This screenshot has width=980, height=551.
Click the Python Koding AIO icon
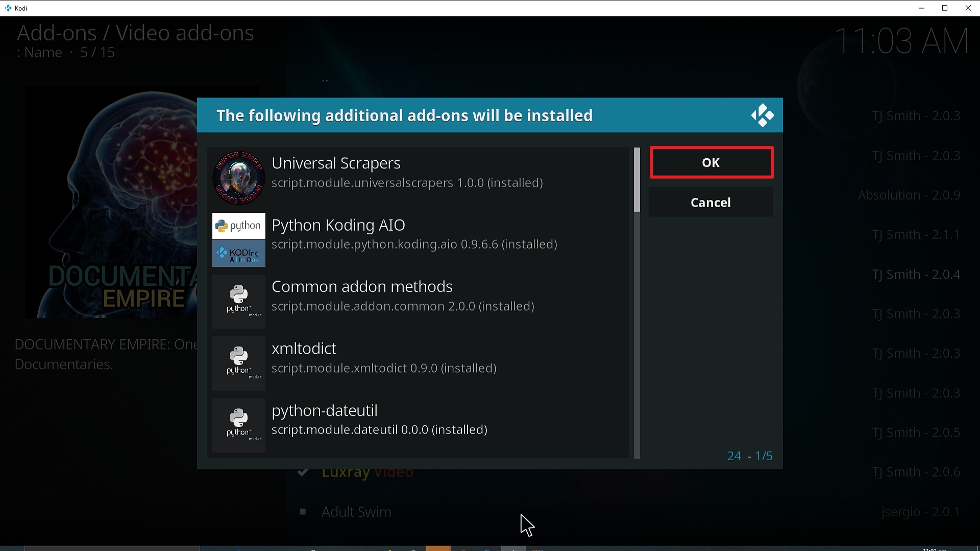239,240
